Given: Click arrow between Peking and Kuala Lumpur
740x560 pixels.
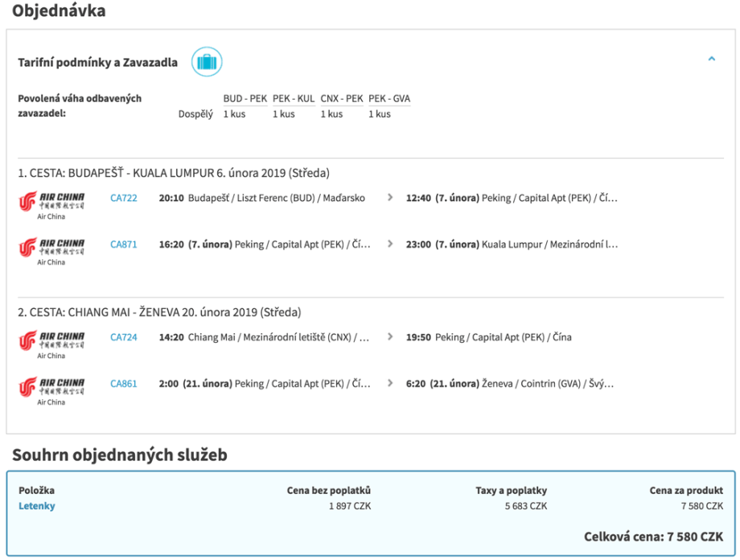Looking at the screenshot, I should tap(390, 244).
